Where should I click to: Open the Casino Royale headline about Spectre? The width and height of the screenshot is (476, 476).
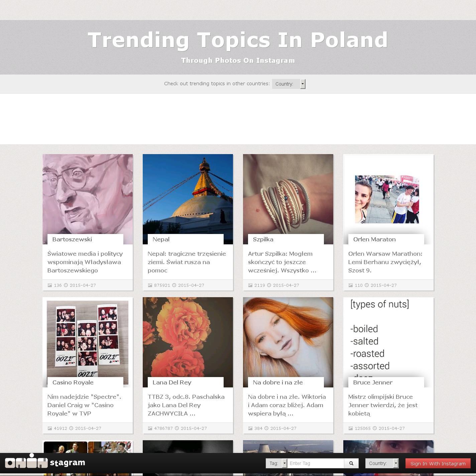[84, 405]
